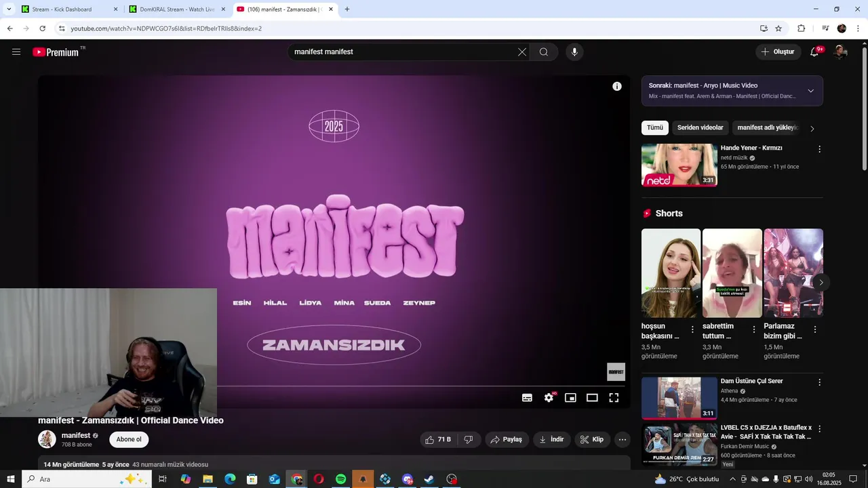The image size is (868, 488).
Task: Enter full screen mode
Action: (x=614, y=398)
